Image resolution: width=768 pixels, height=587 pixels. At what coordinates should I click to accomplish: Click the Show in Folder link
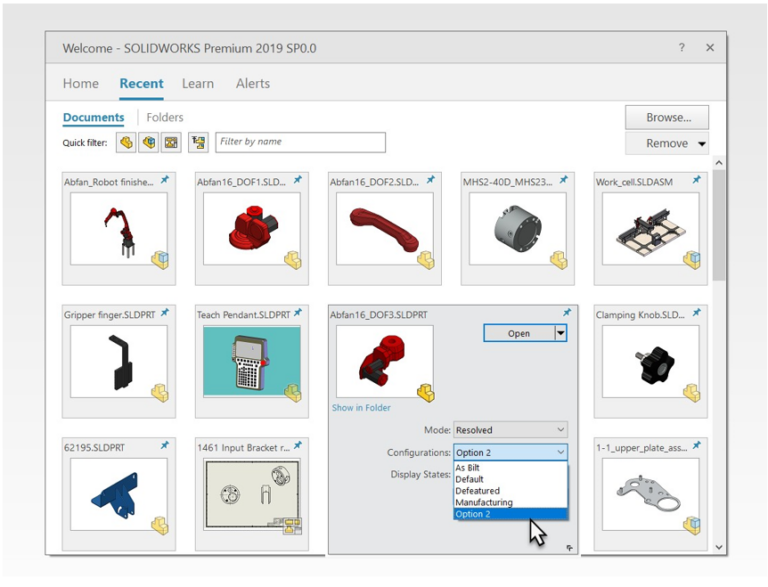[361, 408]
